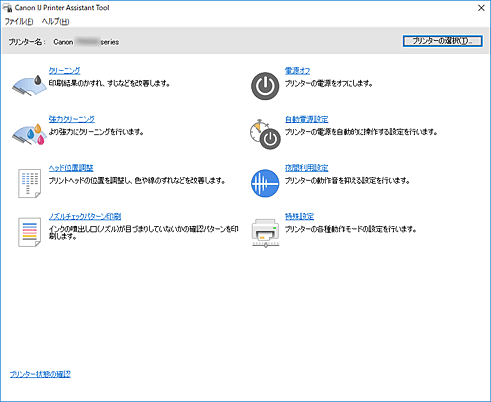Select the 電源オフ link
This screenshot has height=402, width=491.
[297, 71]
